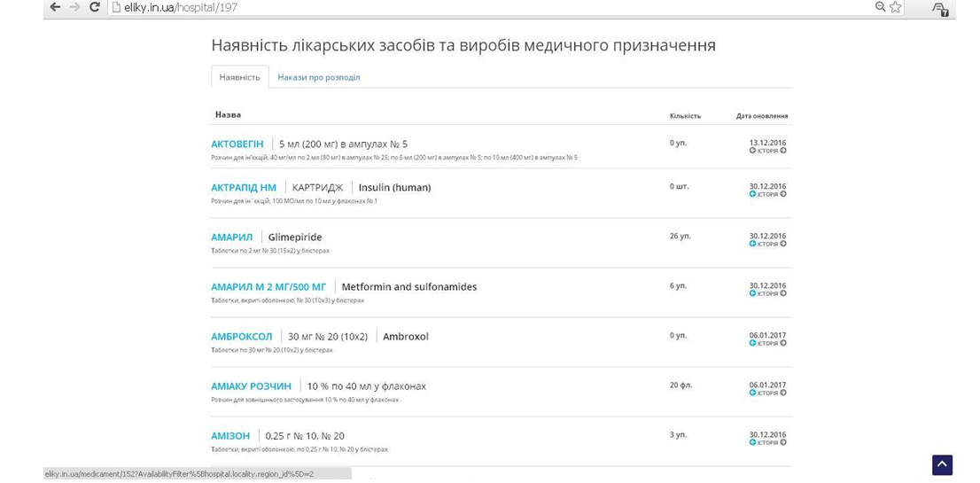Click the browser forward arrow
Viewport: 980px width, 483px height.
(x=75, y=8)
